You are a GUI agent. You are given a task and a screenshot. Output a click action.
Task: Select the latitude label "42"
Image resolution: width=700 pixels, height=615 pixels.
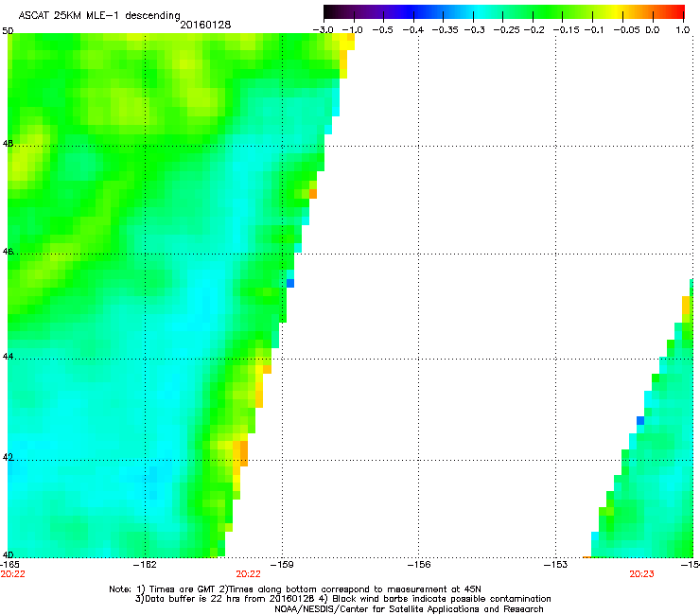point(8,458)
